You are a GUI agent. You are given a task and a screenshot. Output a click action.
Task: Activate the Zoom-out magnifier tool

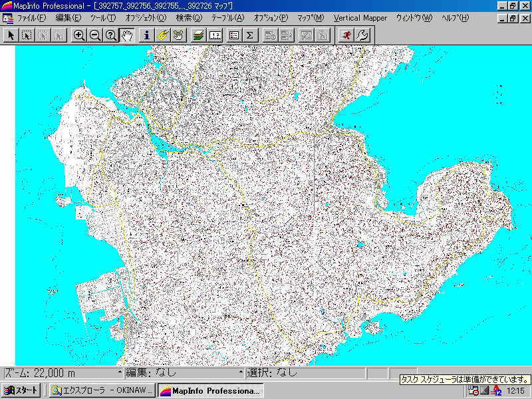(95, 35)
